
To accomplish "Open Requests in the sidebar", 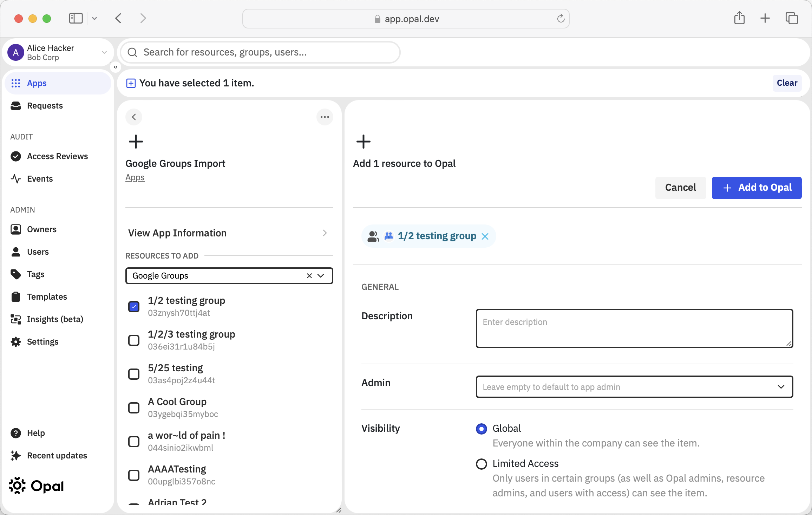I will pyautogui.click(x=45, y=106).
